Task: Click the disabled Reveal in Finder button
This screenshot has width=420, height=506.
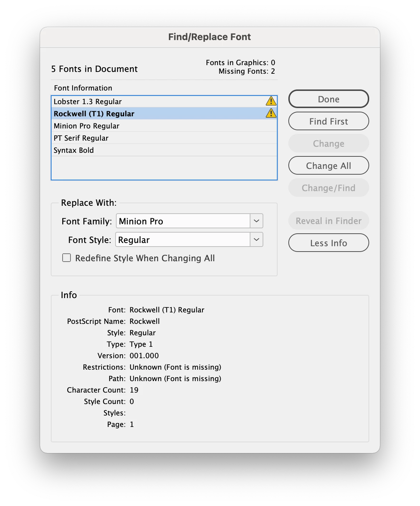Action: [328, 220]
